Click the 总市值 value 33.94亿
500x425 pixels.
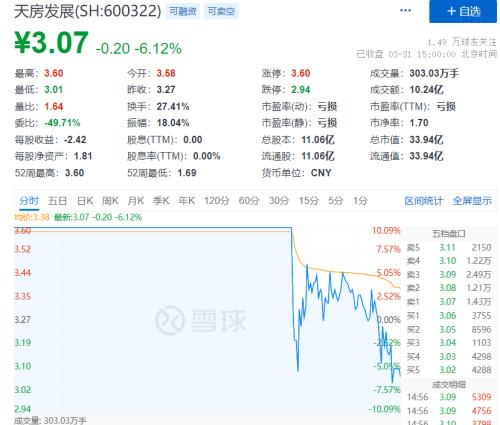point(426,140)
